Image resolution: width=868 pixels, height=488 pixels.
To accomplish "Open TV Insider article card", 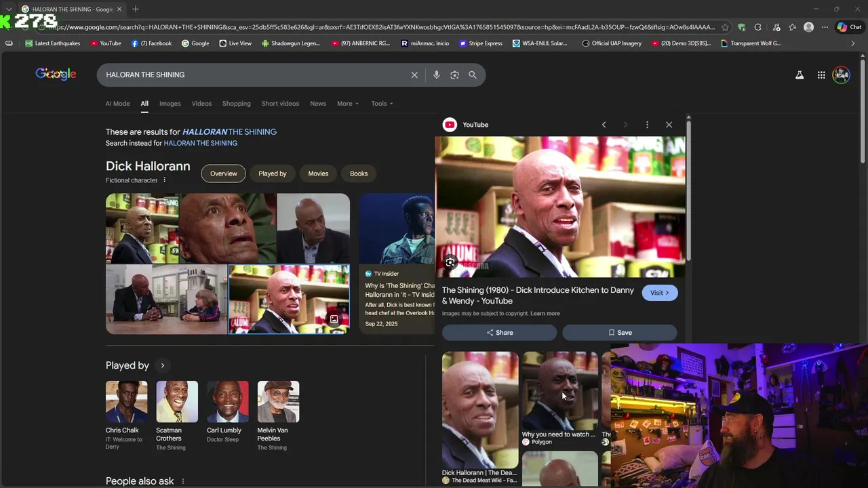I will (397, 264).
